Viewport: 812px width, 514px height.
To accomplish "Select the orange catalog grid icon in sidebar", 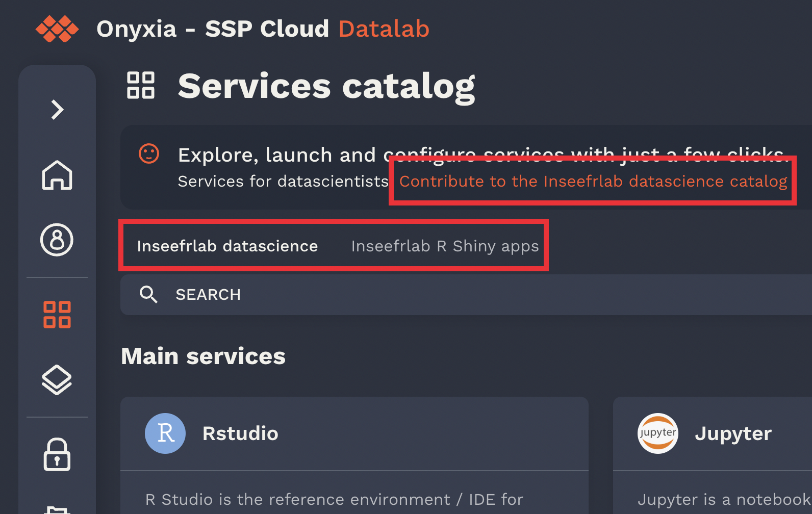I will coord(57,314).
